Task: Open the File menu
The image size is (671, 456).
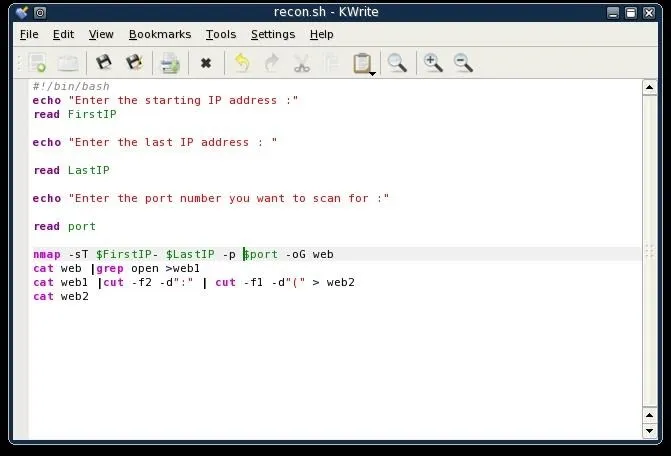Action: pos(29,34)
